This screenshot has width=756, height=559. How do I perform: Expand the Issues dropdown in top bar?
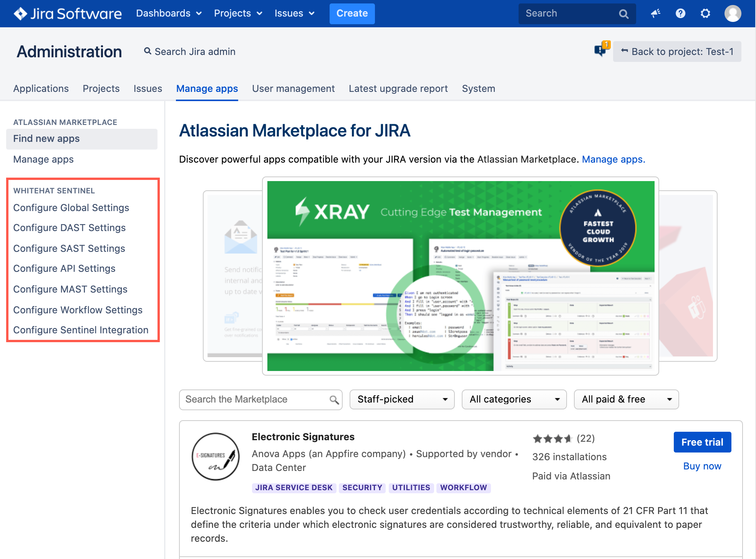(295, 13)
